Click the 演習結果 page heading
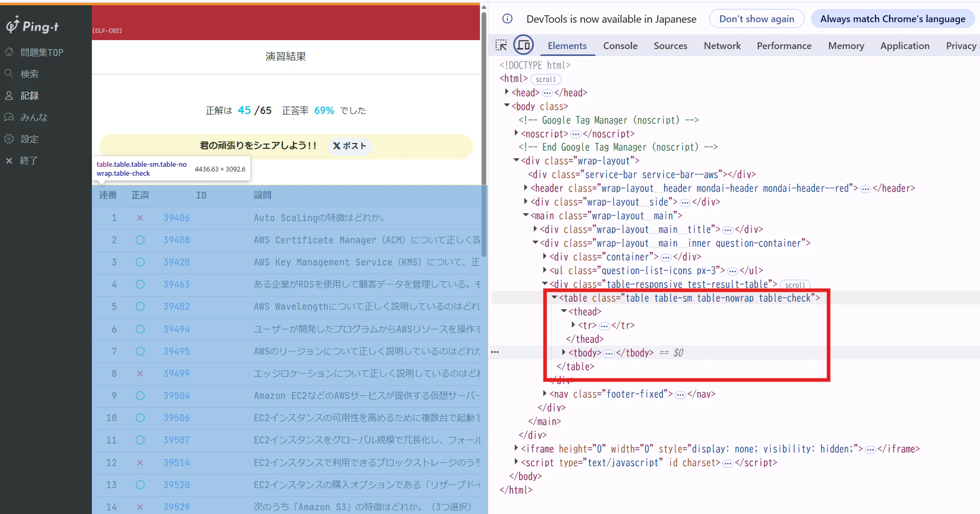 point(286,56)
